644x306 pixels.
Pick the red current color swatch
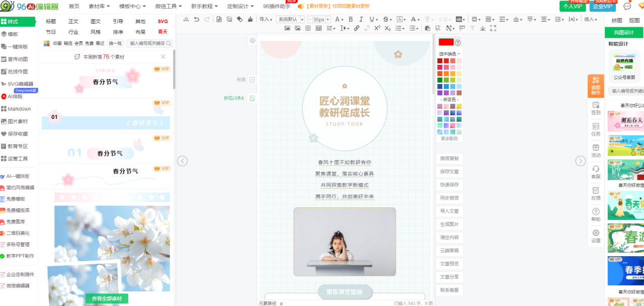pyautogui.click(x=446, y=42)
